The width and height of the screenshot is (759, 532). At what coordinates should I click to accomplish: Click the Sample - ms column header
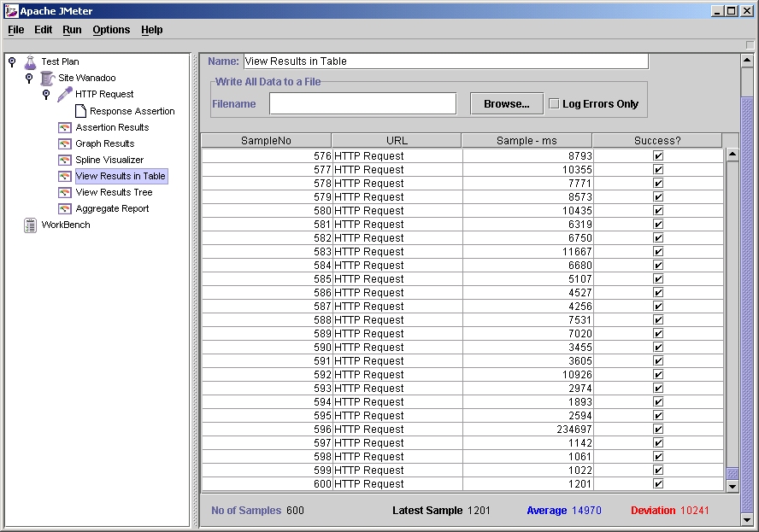[x=527, y=141]
